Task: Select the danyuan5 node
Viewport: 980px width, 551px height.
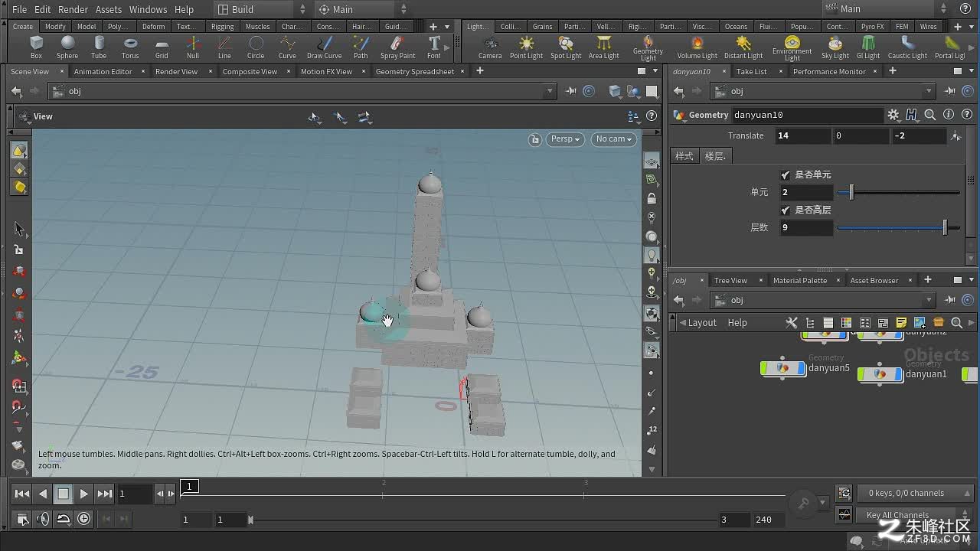Action: (782, 368)
